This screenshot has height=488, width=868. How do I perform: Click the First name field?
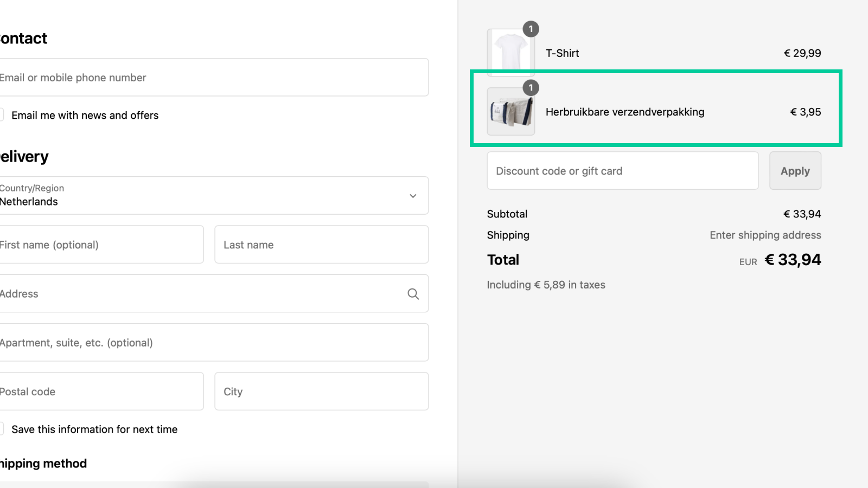point(101,245)
